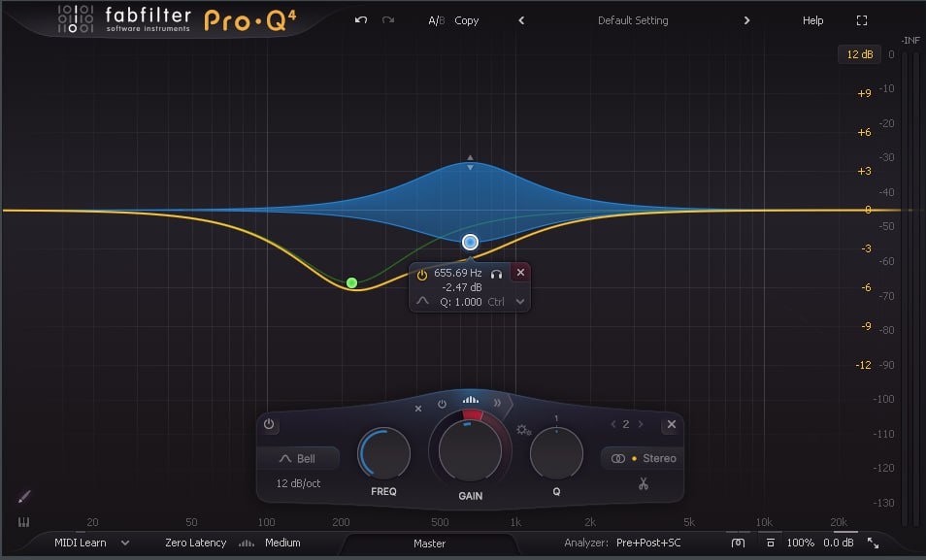Click the FREQ knob

pos(383,453)
